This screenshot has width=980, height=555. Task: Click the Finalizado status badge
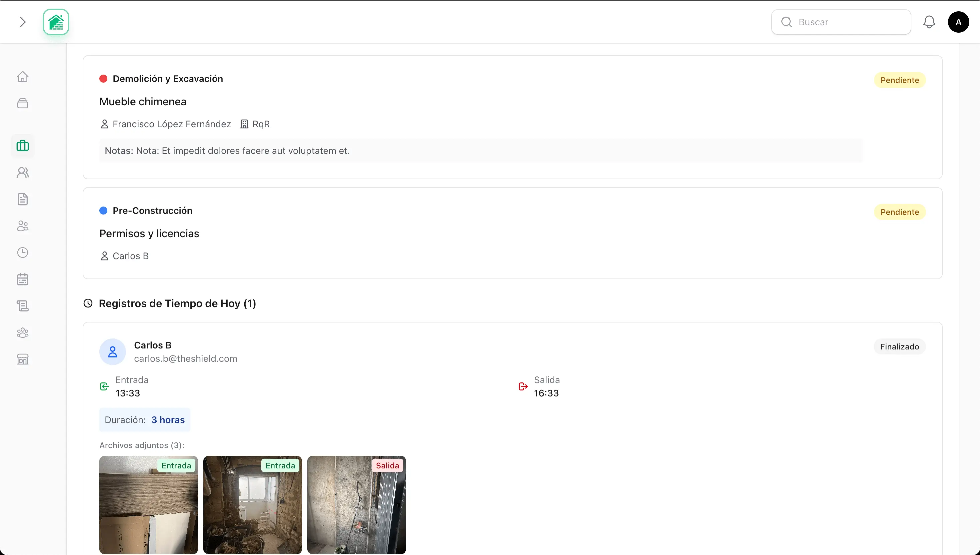pyautogui.click(x=899, y=346)
